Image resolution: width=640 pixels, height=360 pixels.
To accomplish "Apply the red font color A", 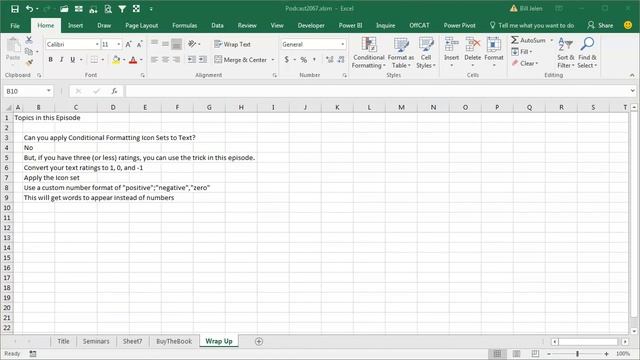I will point(133,60).
